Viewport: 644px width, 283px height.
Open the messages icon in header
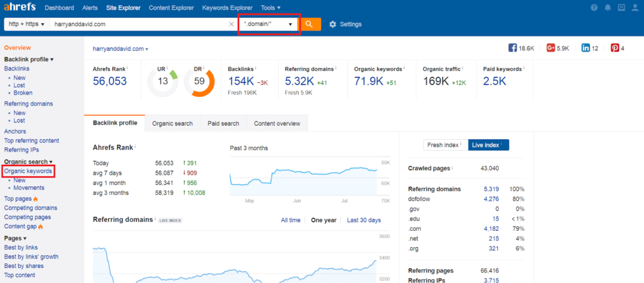[621, 8]
